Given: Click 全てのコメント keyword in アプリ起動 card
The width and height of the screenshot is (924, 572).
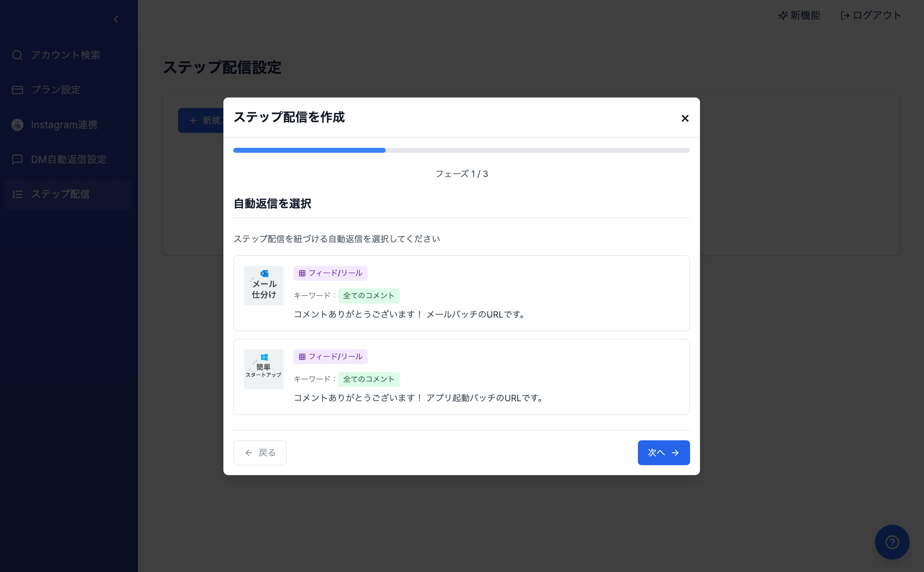Looking at the screenshot, I should pyautogui.click(x=369, y=379).
